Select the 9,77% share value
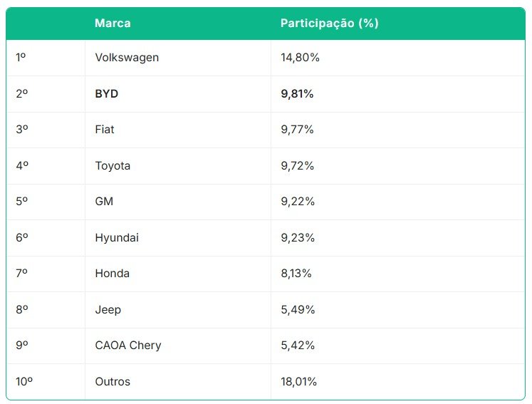 click(297, 130)
